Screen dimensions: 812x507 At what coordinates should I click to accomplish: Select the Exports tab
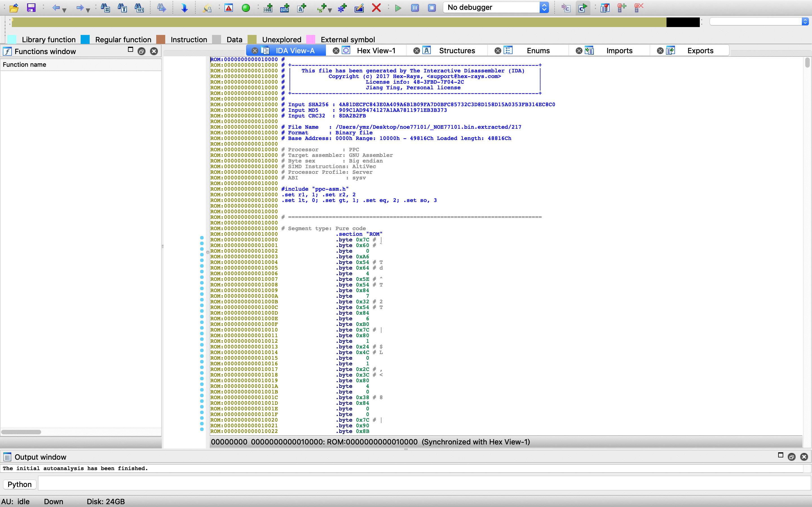pyautogui.click(x=700, y=50)
